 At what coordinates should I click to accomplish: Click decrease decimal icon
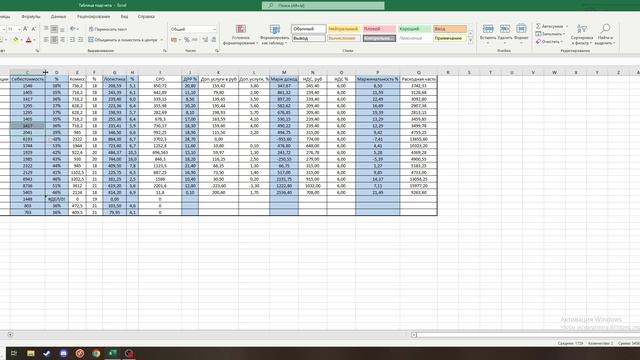tap(213, 40)
